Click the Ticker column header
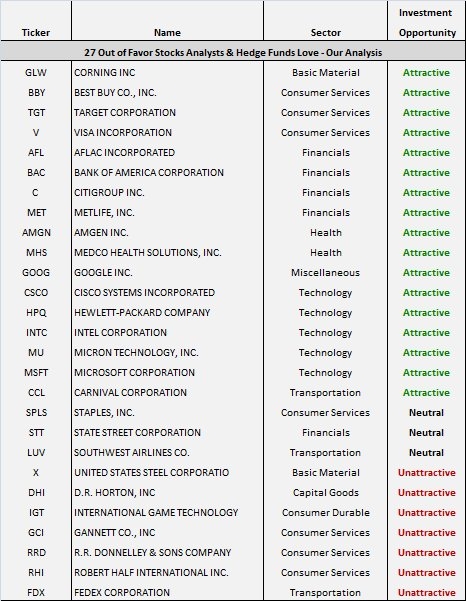This screenshot has width=466, height=601. tap(36, 33)
